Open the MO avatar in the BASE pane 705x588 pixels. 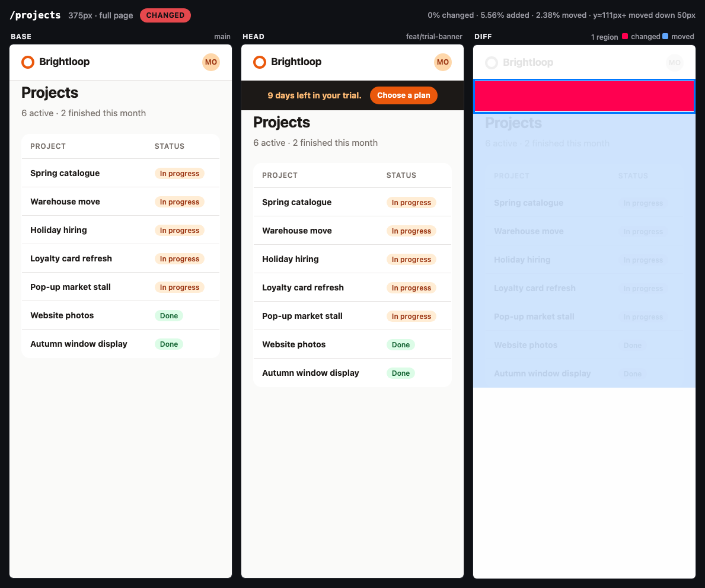click(x=211, y=62)
